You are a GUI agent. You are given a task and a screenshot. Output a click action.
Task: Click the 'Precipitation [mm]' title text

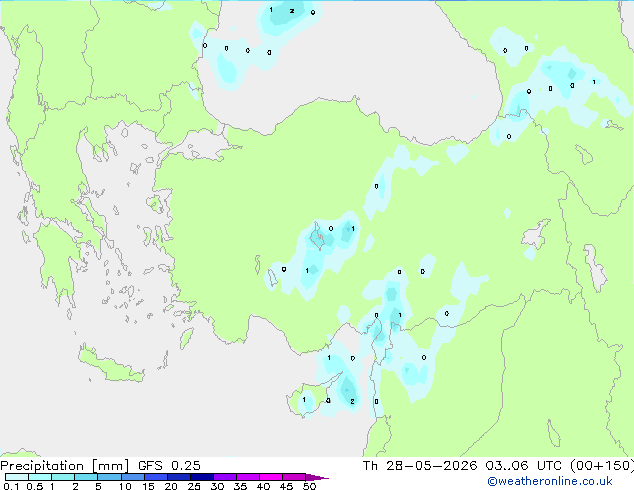pyautogui.click(x=65, y=466)
